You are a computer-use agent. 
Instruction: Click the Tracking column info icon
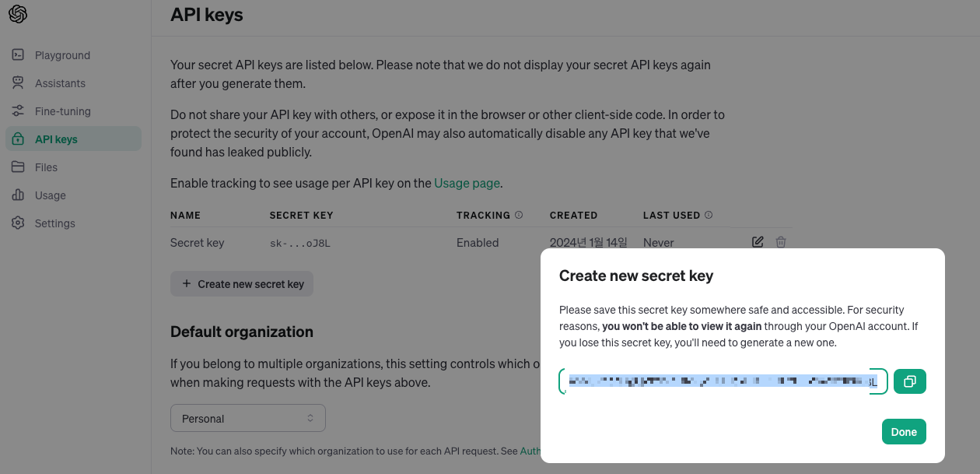[519, 215]
